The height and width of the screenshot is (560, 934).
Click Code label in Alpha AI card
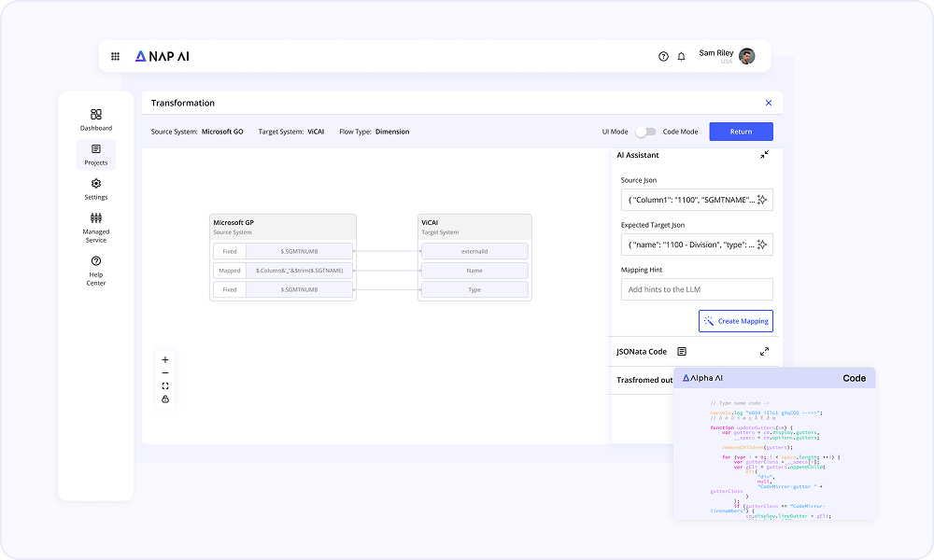pos(855,378)
